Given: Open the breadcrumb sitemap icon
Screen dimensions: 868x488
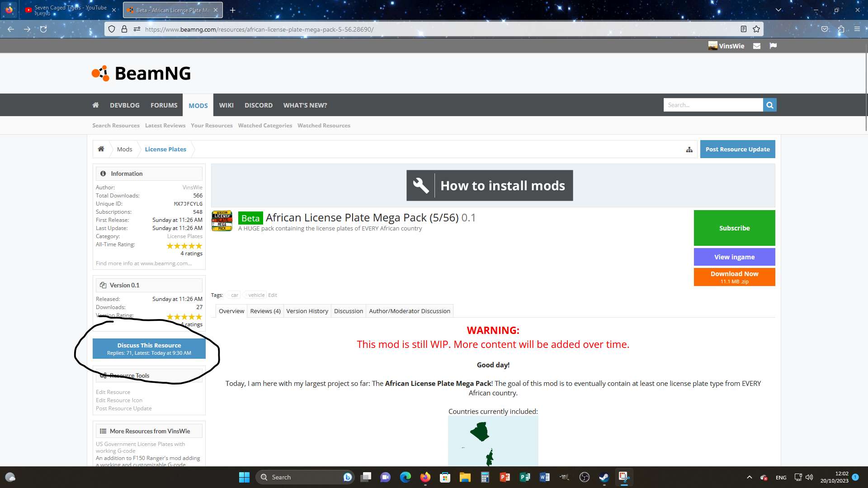Looking at the screenshot, I should [x=689, y=150].
